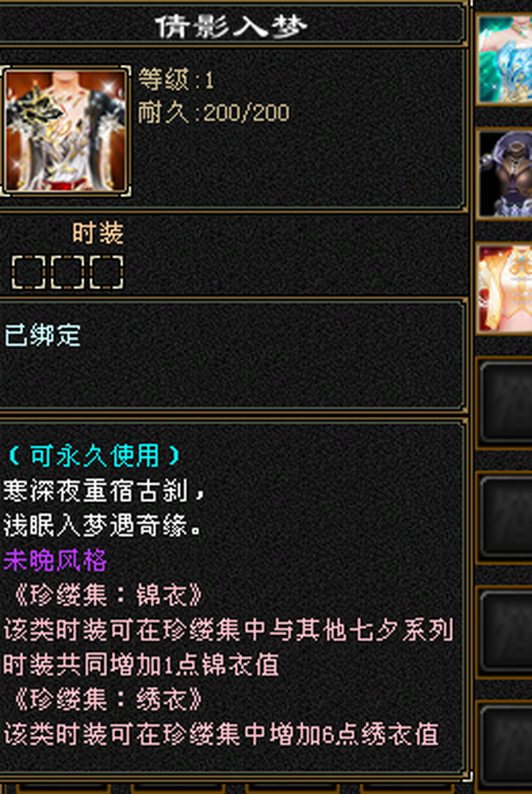The height and width of the screenshot is (794, 532).
Task: Select the orange and white outfit thumbnail
Action: point(505,289)
